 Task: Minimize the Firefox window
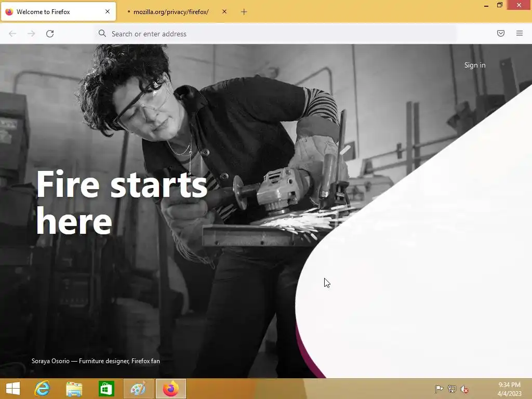coord(486,5)
